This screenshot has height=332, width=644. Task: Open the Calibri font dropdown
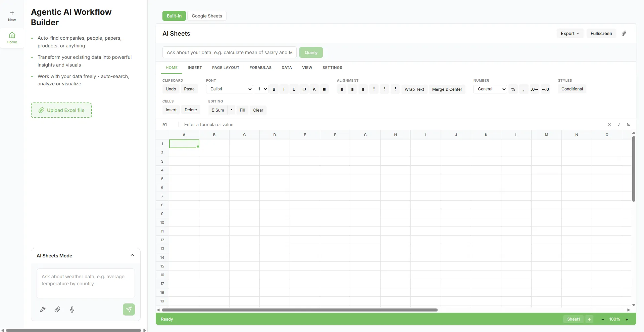[x=229, y=89]
